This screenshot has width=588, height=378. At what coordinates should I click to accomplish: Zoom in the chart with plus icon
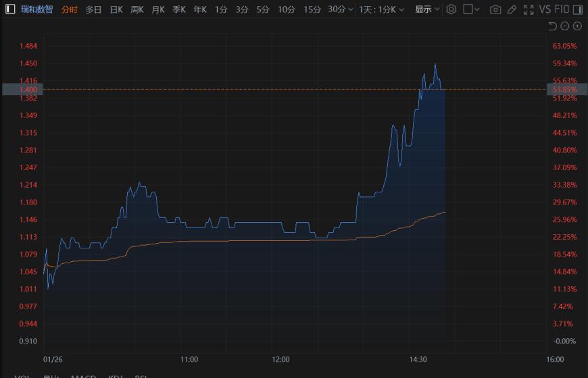click(x=577, y=26)
